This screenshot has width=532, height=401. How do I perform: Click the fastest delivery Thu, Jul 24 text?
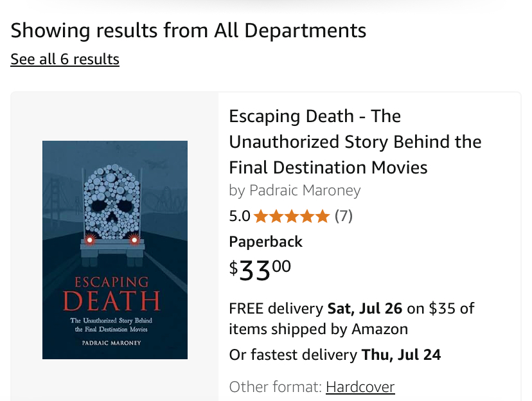(x=335, y=355)
